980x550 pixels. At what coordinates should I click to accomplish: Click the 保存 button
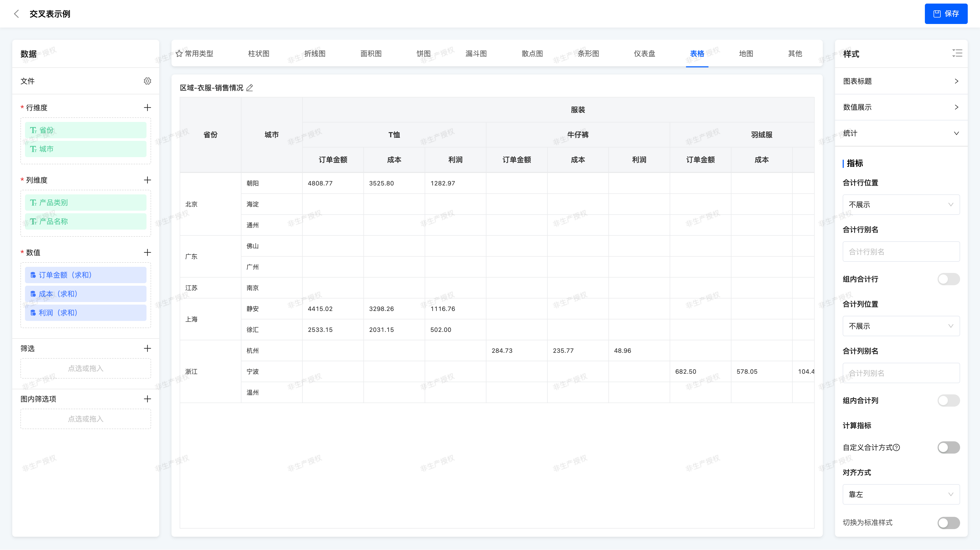(x=946, y=14)
